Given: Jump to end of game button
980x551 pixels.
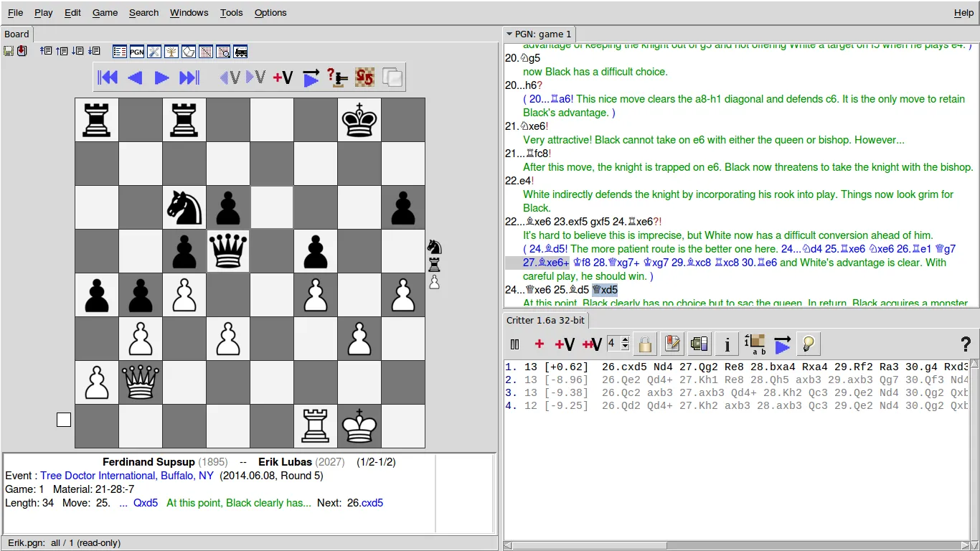Looking at the screenshot, I should tap(189, 77).
